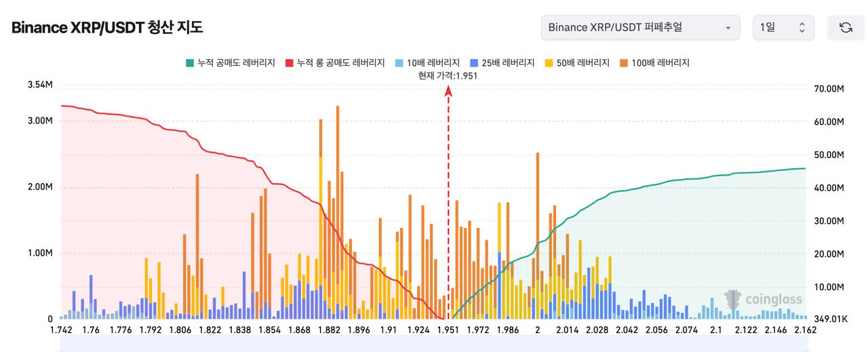
Task: Toggle the 누적 롱 공매도 레버리지 legend series
Action: pyautogui.click(x=334, y=62)
